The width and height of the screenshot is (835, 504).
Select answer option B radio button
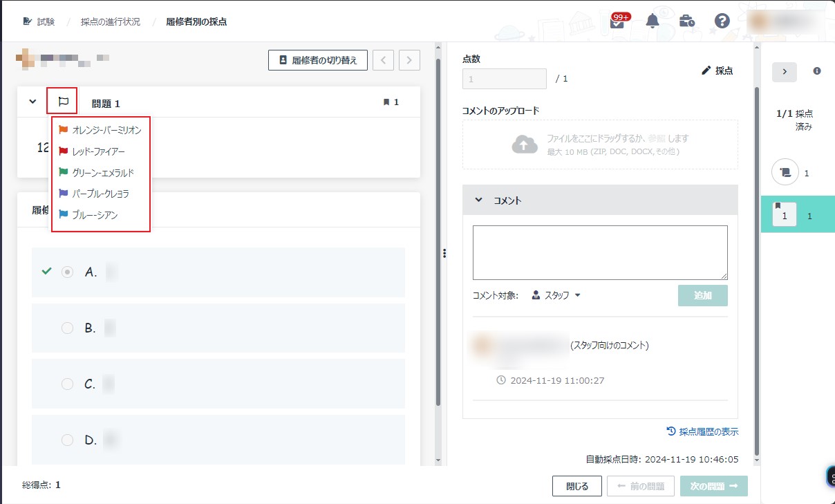coord(67,328)
